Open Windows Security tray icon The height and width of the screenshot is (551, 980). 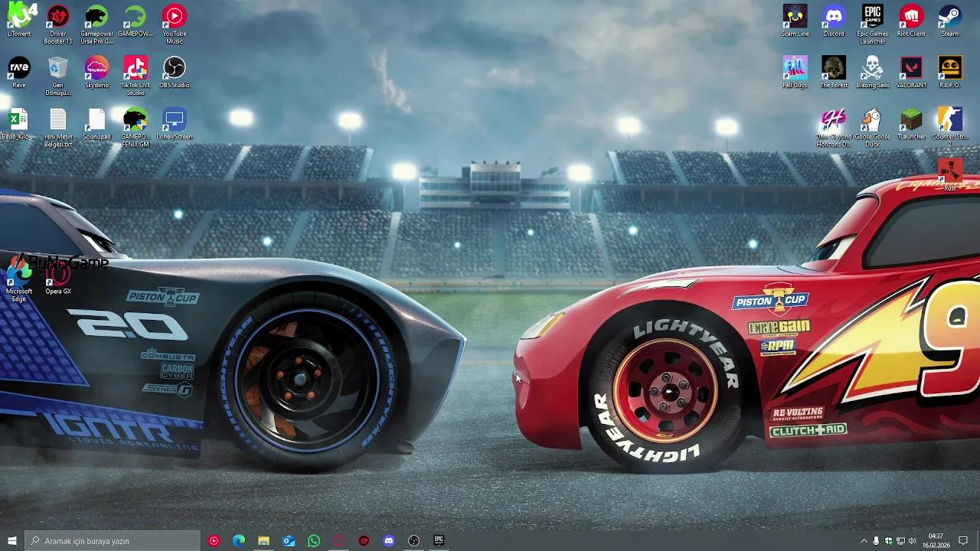[x=888, y=541]
